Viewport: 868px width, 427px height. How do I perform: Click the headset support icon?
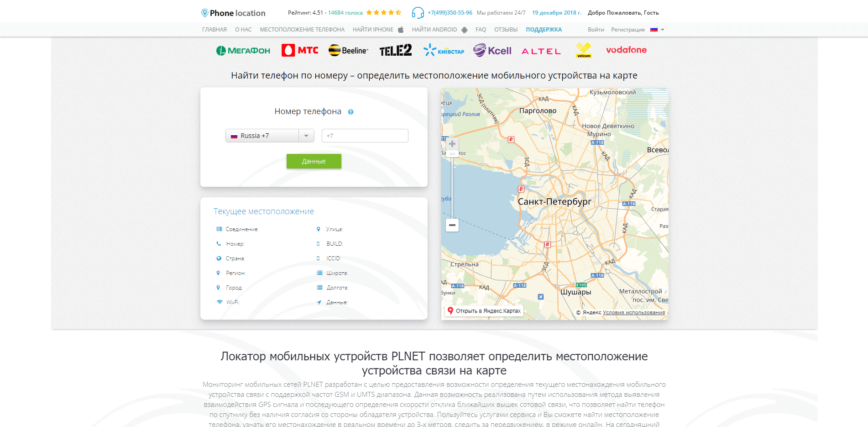point(418,13)
